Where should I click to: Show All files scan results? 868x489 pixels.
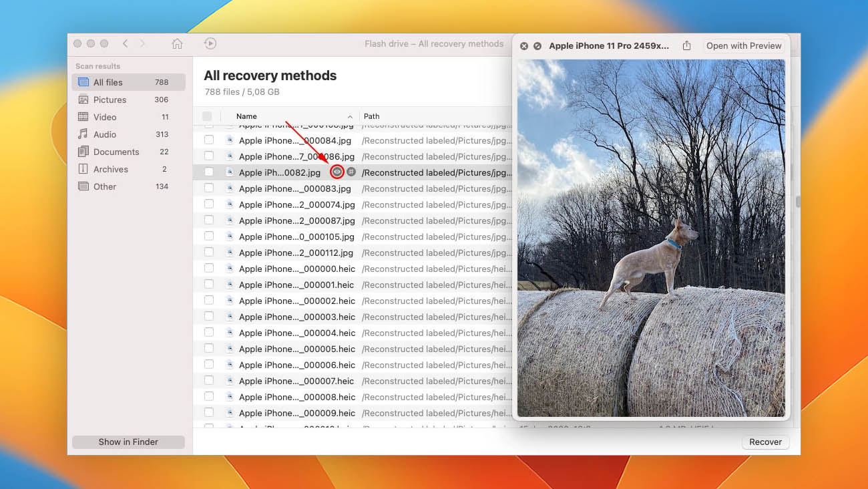[x=128, y=82]
